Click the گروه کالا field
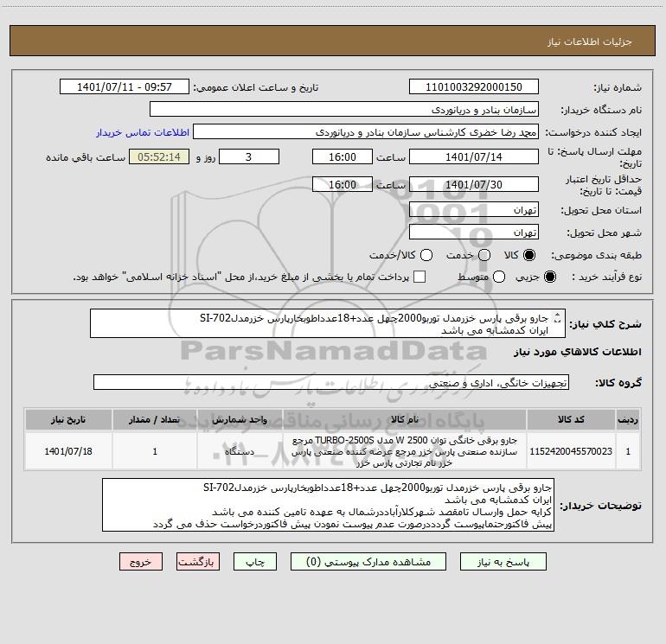666x644 pixels. (331, 382)
